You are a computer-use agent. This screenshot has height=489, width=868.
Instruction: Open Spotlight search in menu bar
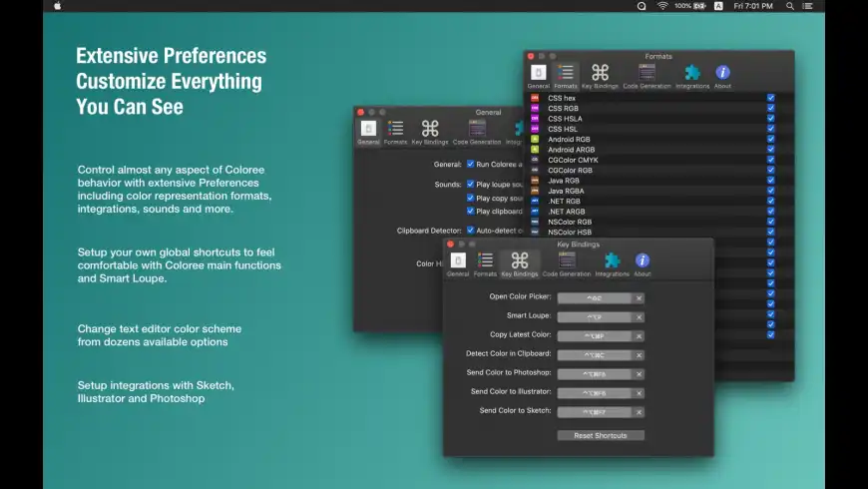[x=790, y=6]
